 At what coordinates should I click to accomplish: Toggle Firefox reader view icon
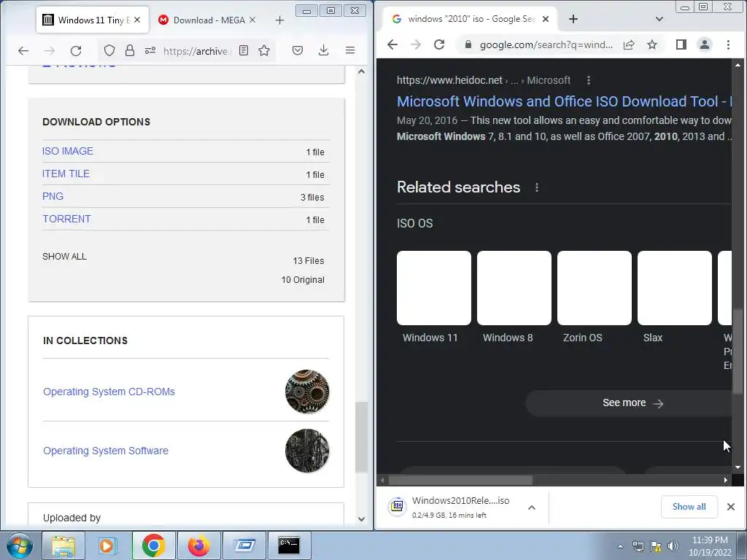tap(244, 50)
